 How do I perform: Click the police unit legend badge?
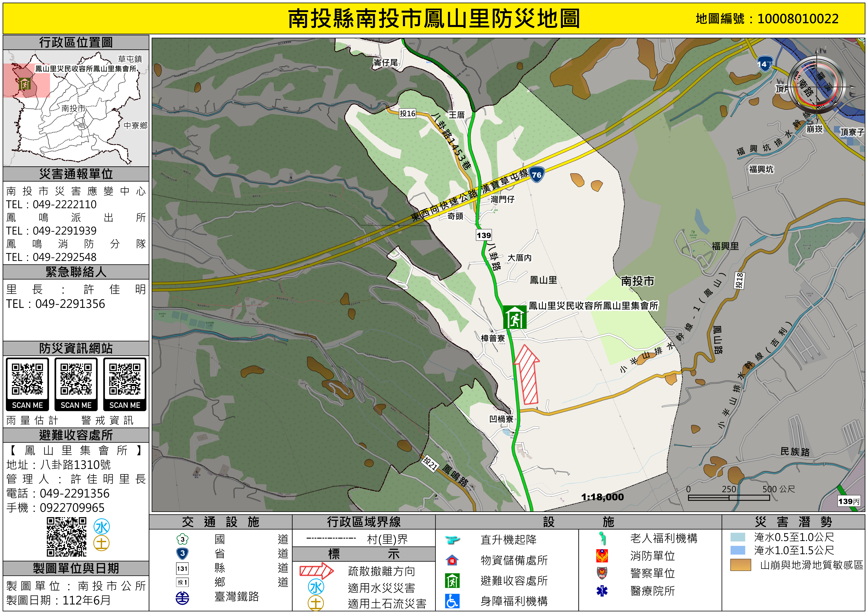pyautogui.click(x=602, y=573)
